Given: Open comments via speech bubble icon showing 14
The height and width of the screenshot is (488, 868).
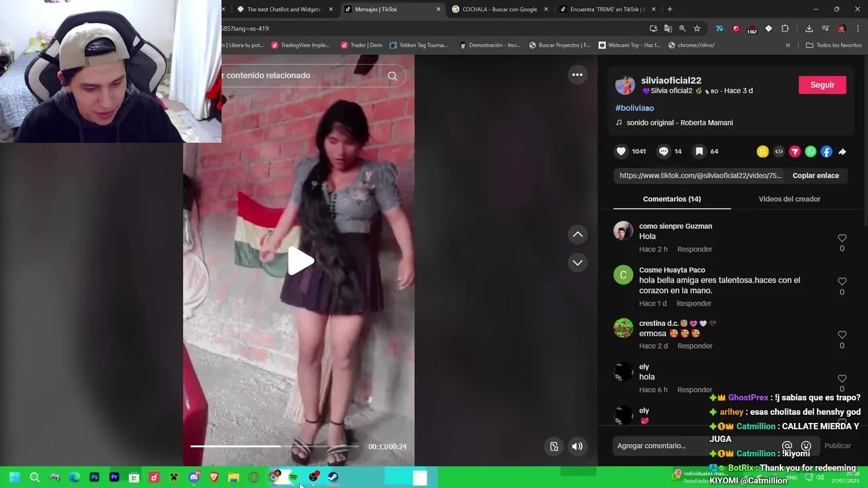Looking at the screenshot, I should pos(664,151).
